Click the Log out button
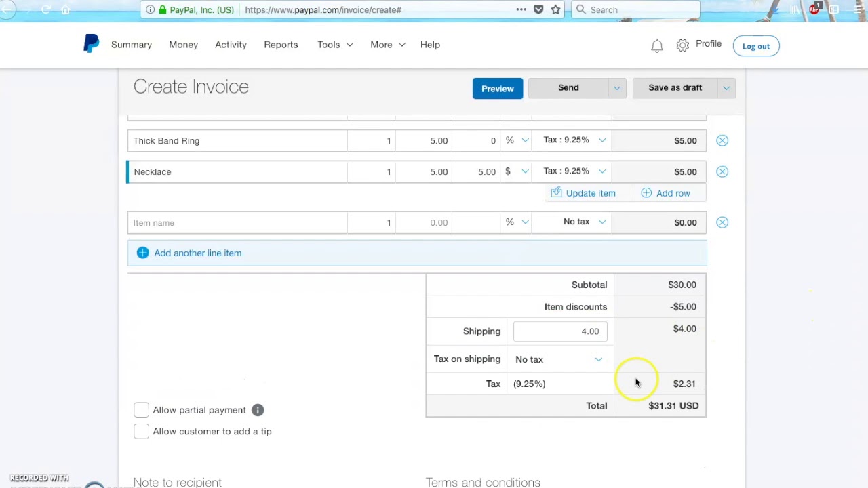This screenshot has height=488, width=868. pos(756,46)
